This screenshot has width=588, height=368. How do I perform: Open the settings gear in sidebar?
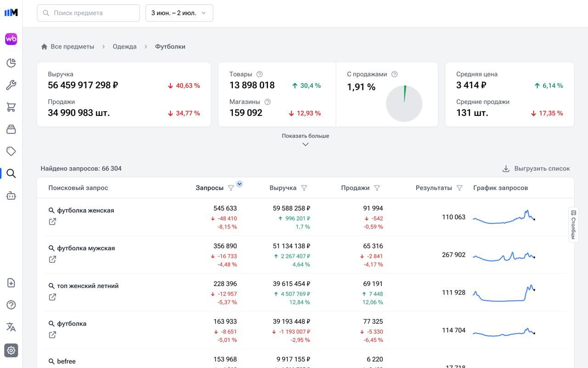point(11,350)
